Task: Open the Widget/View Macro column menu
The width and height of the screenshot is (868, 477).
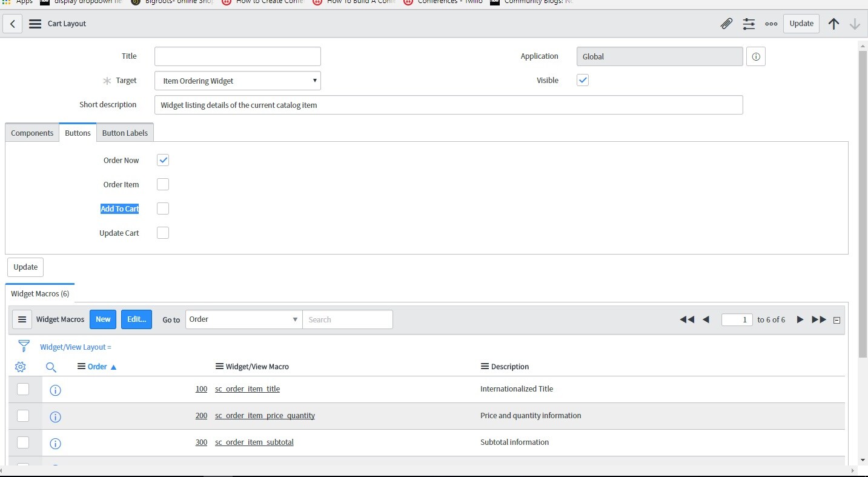Action: click(x=219, y=366)
